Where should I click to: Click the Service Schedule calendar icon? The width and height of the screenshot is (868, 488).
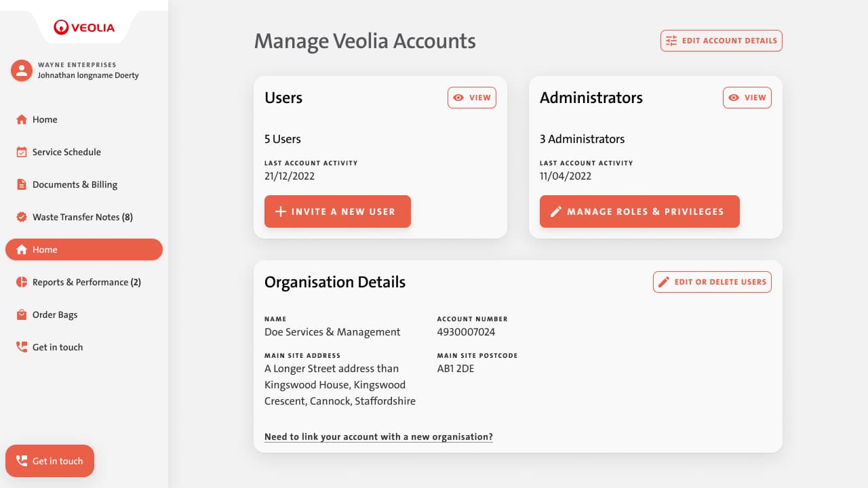point(22,152)
